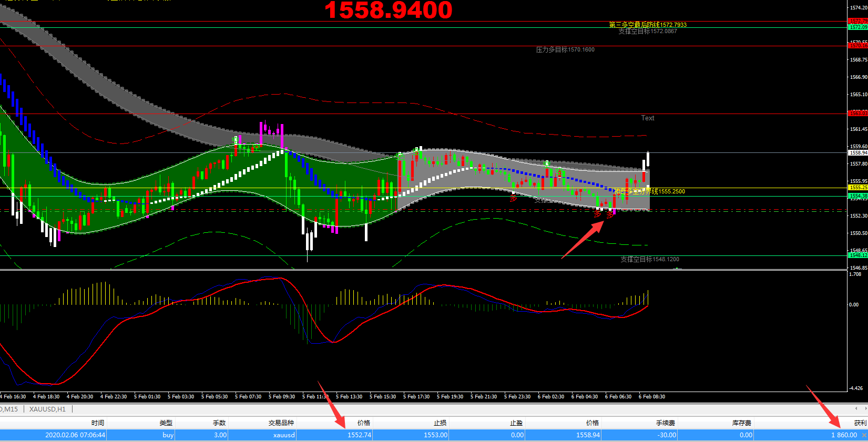
Task: Sort orders by 获利 column header
Action: [860, 423]
